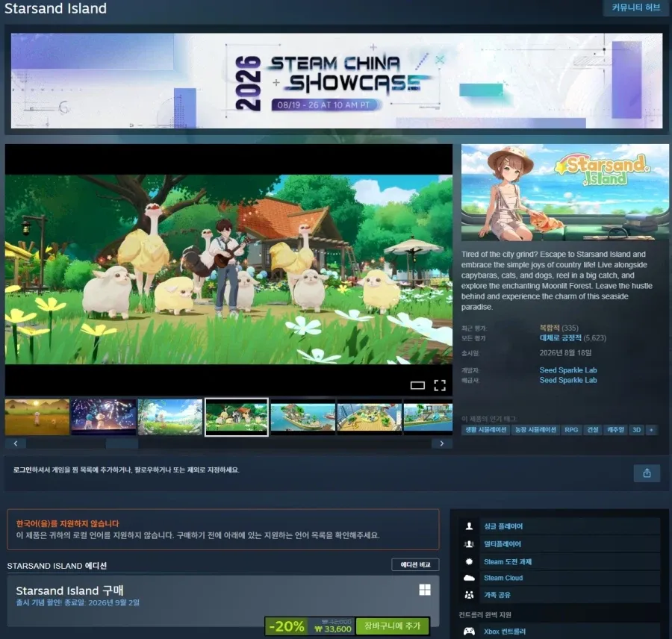Click the single-player person icon

pyautogui.click(x=470, y=526)
